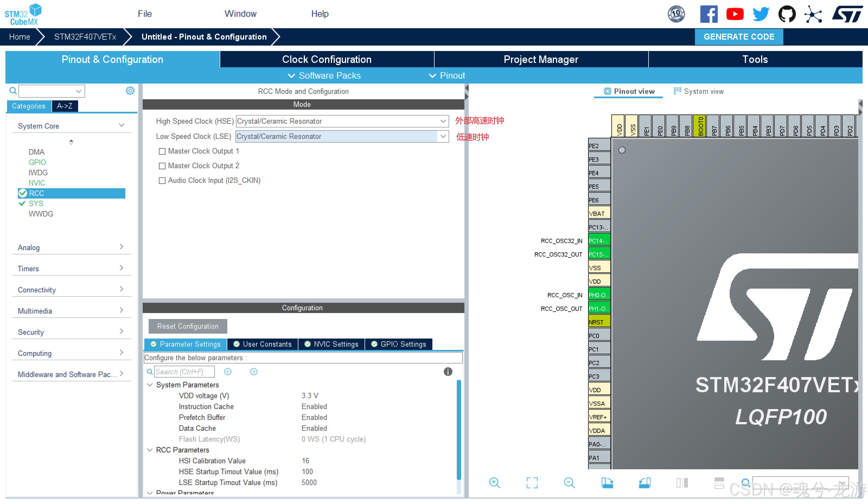This screenshot has width=868, height=504.
Task: Click the fit-to-screen icon below chip view
Action: [x=532, y=483]
